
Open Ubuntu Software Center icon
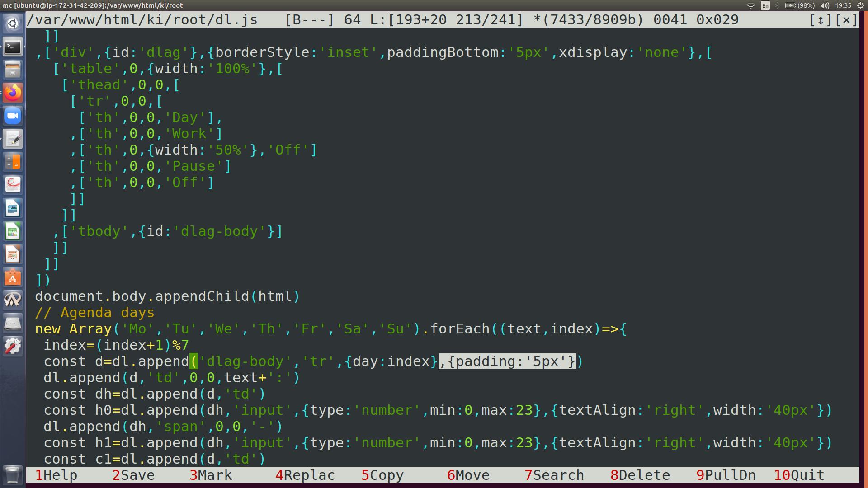pos(13,277)
